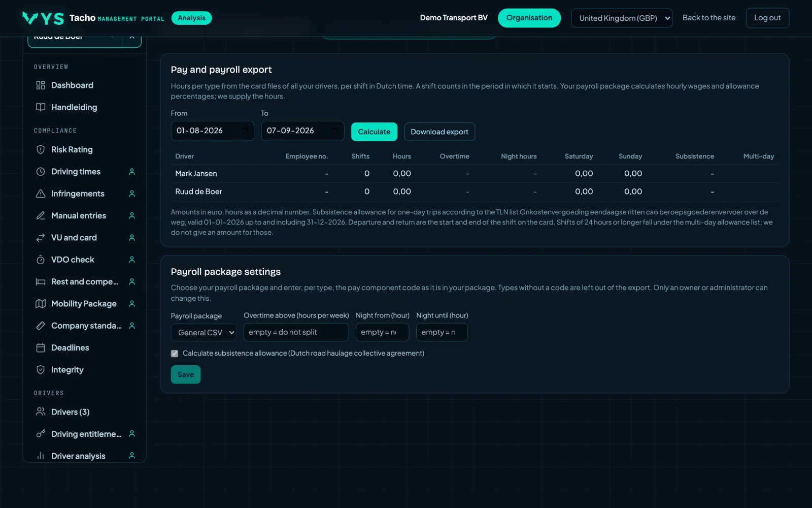Click the VU and card arrows icon
This screenshot has height=508, width=812.
pyautogui.click(x=41, y=238)
